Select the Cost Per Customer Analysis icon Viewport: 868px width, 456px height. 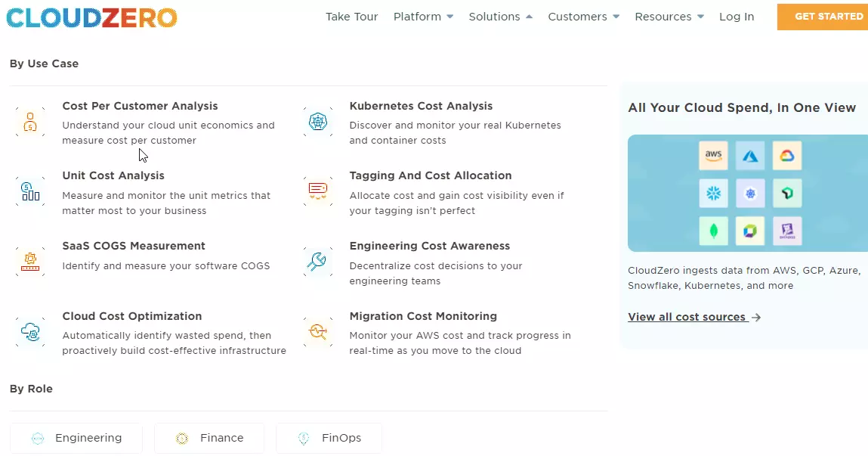[30, 121]
